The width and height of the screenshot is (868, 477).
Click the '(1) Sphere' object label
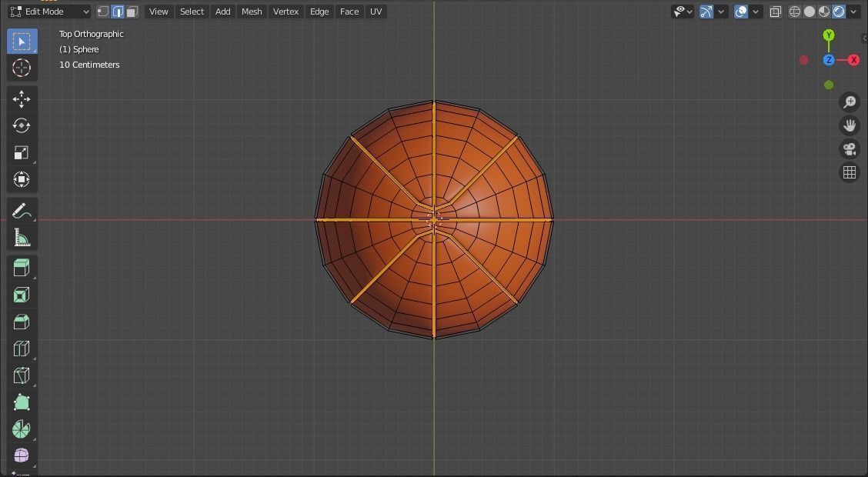[79, 49]
